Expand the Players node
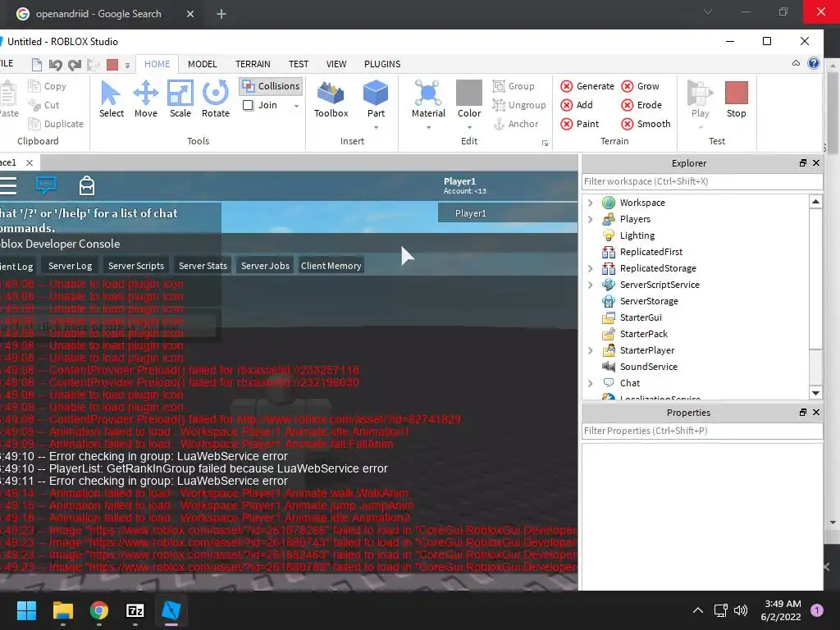The width and height of the screenshot is (840, 630). click(x=591, y=219)
